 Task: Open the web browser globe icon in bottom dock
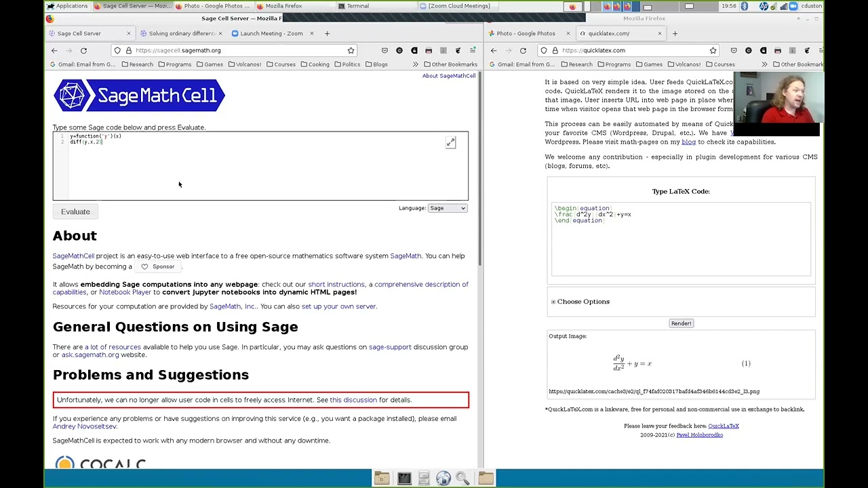pos(443,479)
